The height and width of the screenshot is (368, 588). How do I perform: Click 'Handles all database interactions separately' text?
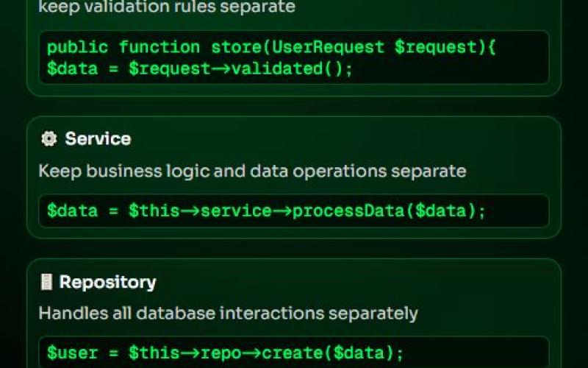[228, 313]
